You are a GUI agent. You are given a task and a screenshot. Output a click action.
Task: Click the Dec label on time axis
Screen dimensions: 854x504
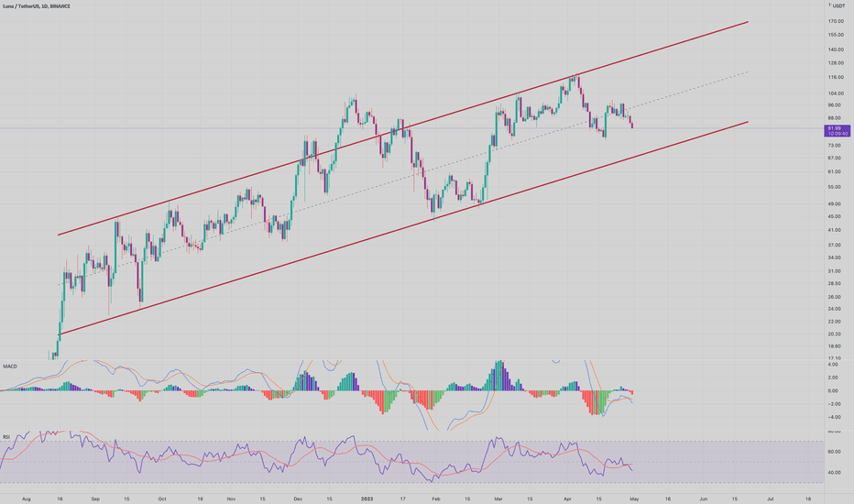(298, 499)
